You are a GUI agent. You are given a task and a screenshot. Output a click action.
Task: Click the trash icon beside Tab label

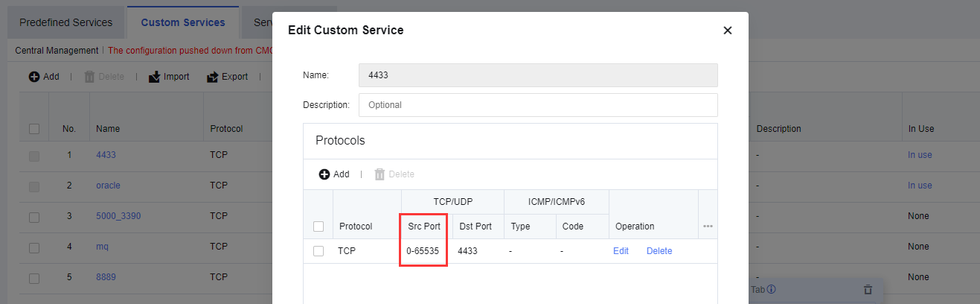click(x=868, y=290)
